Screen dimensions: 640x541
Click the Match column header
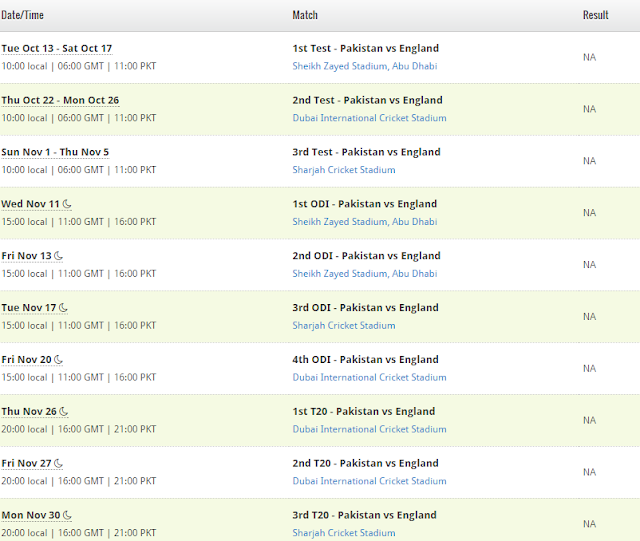pyautogui.click(x=305, y=16)
